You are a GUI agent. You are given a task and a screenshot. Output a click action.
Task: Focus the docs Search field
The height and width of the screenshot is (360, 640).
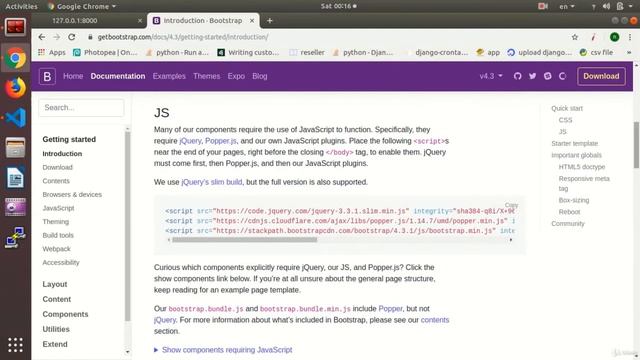pyautogui.click(x=81, y=108)
